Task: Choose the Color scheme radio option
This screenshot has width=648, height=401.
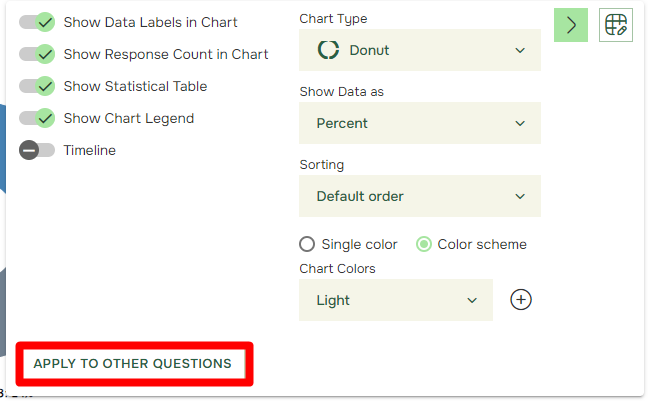Action: tap(424, 244)
